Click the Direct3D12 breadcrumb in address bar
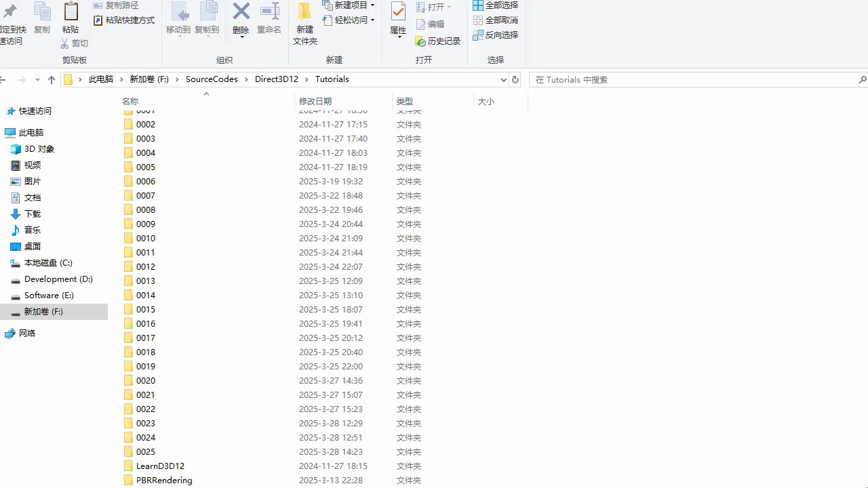The width and height of the screenshot is (868, 488). 276,79
